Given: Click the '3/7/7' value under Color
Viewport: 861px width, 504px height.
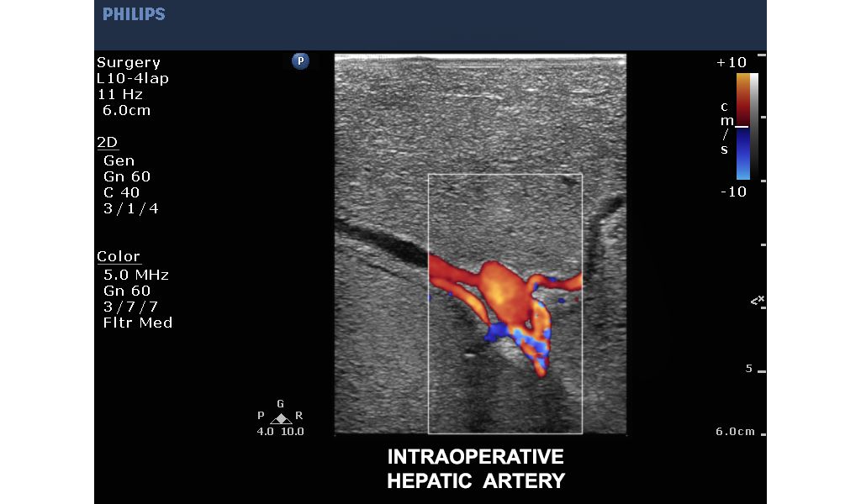Looking at the screenshot, I should point(130,307).
